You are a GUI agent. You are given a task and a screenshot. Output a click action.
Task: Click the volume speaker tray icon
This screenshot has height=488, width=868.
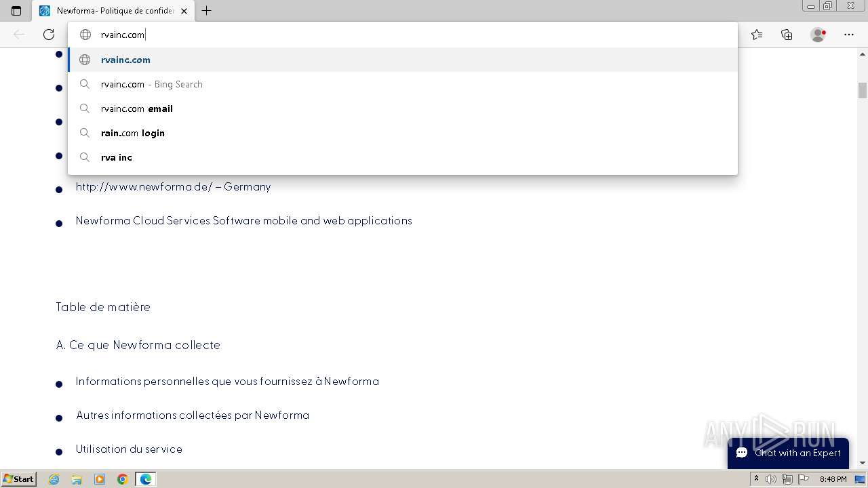point(771,479)
